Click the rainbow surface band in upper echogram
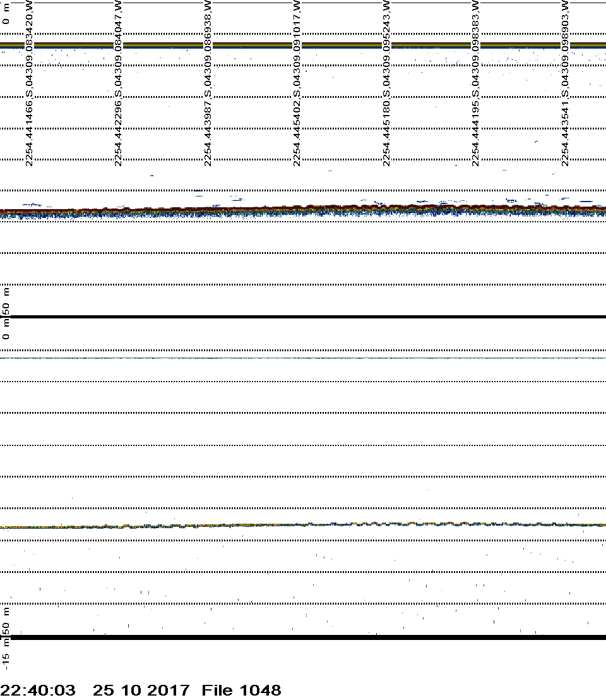This screenshot has width=606, height=700. [x=303, y=45]
